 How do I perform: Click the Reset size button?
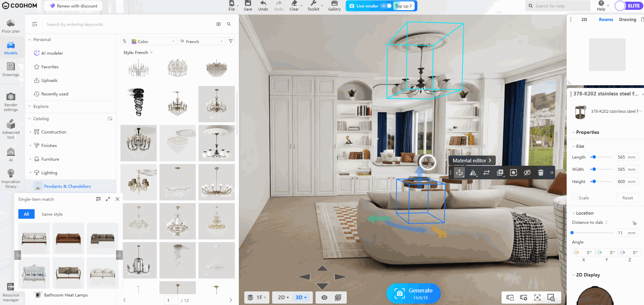pos(627,198)
